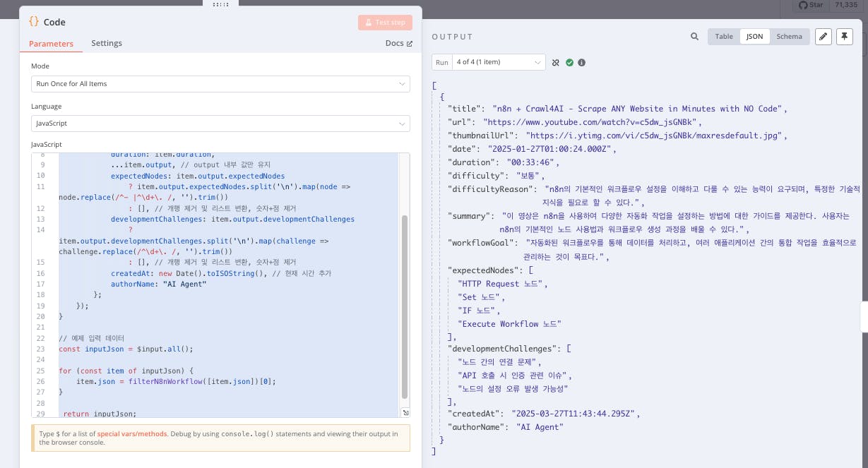The image size is (868, 468).
Task: Open the Language dropdown showing JavaScript
Action: (x=220, y=124)
